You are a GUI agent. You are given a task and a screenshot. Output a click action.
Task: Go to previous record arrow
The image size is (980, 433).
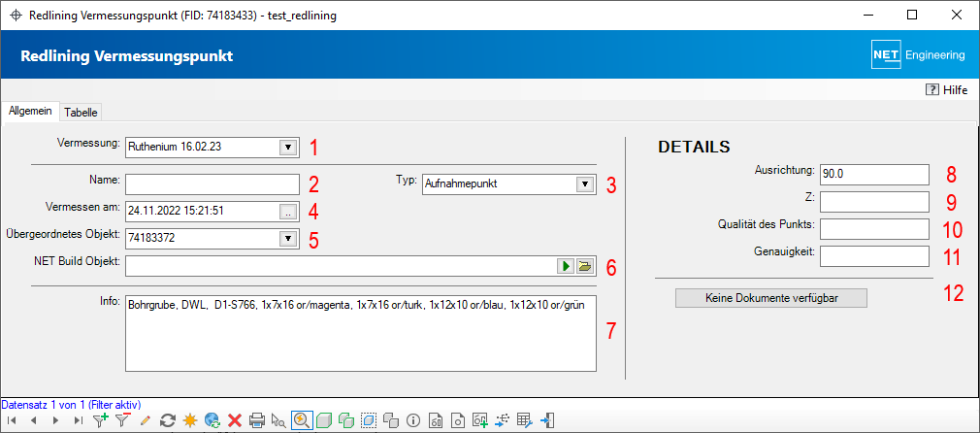point(33,420)
